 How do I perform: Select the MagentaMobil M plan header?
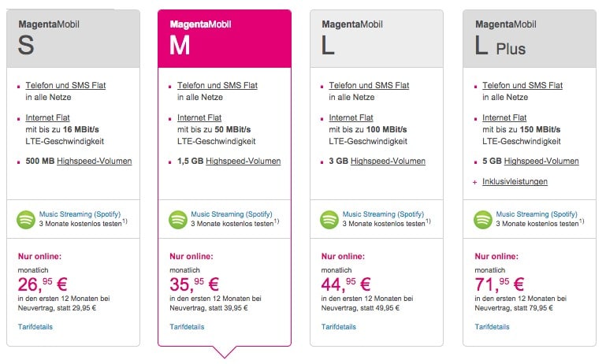coord(225,39)
